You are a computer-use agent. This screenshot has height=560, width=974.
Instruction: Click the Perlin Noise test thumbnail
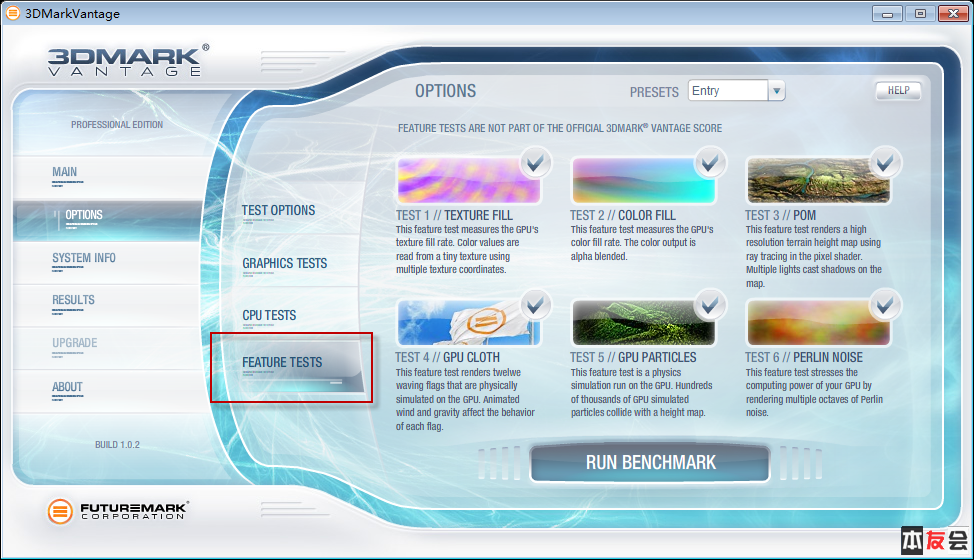click(819, 322)
